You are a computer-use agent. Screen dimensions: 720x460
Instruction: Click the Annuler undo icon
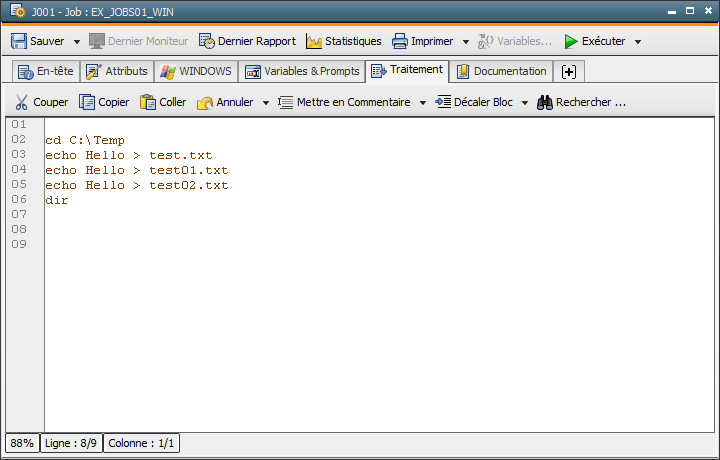[x=205, y=102]
